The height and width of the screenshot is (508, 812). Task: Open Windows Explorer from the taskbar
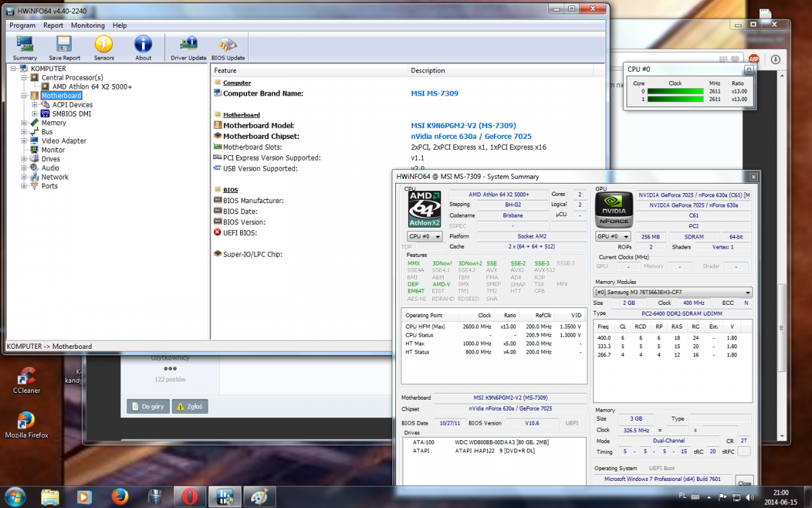coord(49,496)
